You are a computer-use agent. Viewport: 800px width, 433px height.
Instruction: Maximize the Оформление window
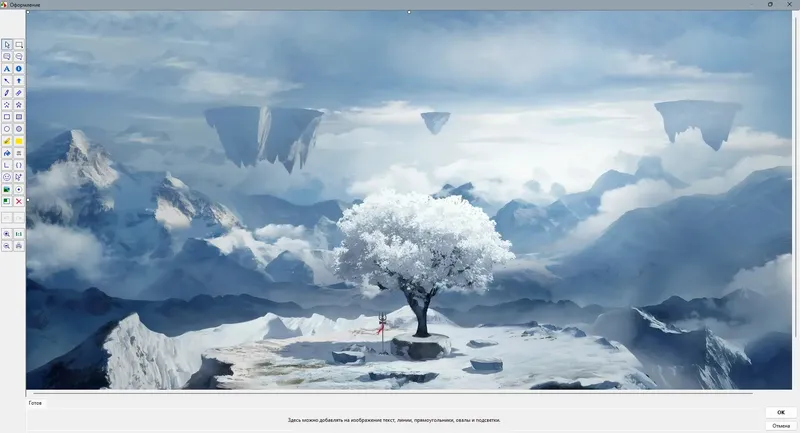pyautogui.click(x=770, y=4)
